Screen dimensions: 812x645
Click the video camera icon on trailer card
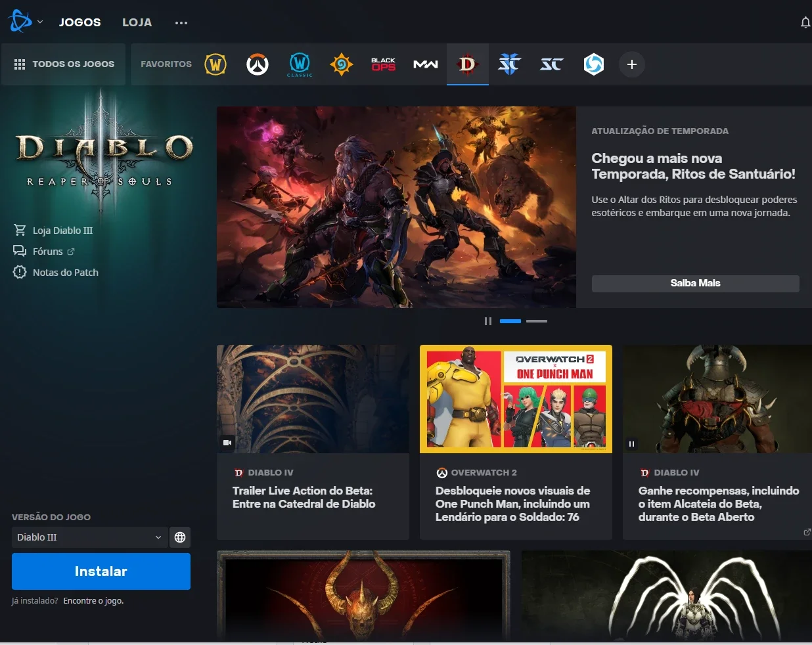(227, 443)
